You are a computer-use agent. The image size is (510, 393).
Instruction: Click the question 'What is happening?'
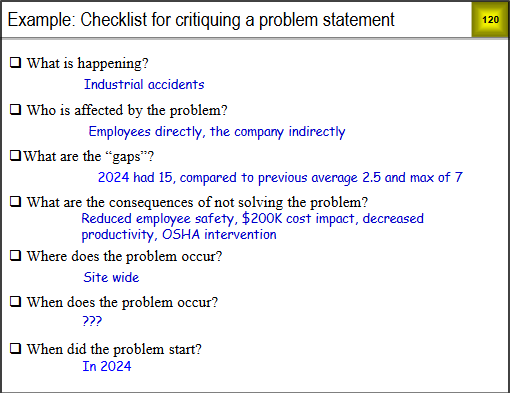click(x=88, y=63)
